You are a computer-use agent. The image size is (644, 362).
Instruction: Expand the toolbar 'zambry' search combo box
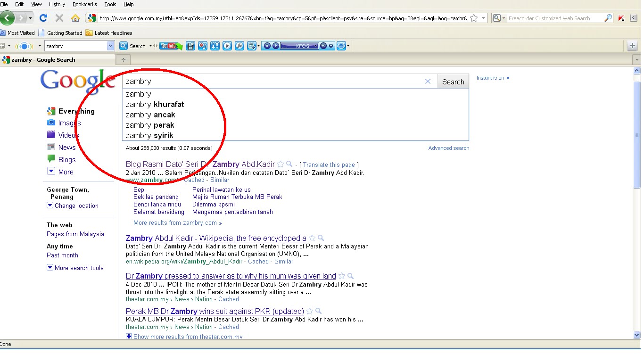pyautogui.click(x=111, y=46)
